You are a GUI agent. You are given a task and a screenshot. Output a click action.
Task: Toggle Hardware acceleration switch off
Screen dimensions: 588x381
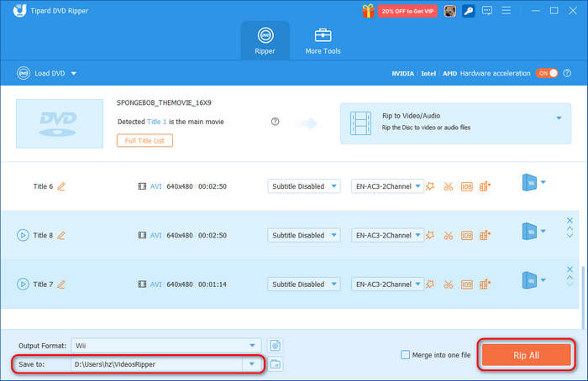[547, 73]
